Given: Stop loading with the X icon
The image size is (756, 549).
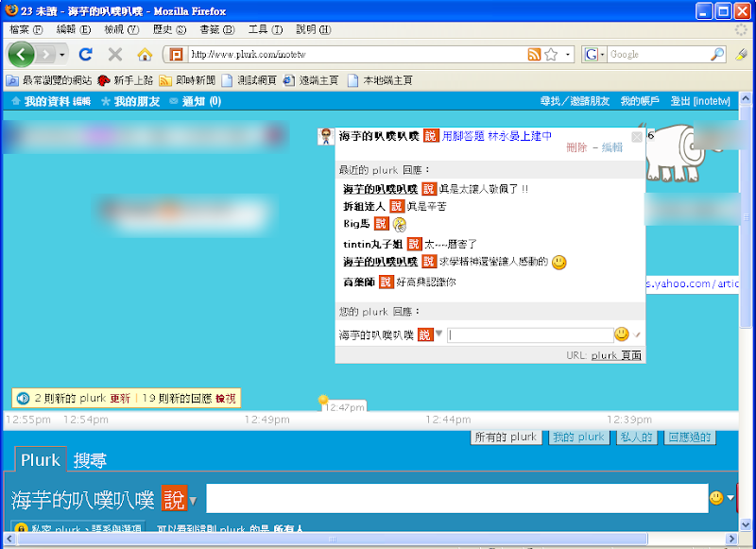Looking at the screenshot, I should tap(114, 55).
